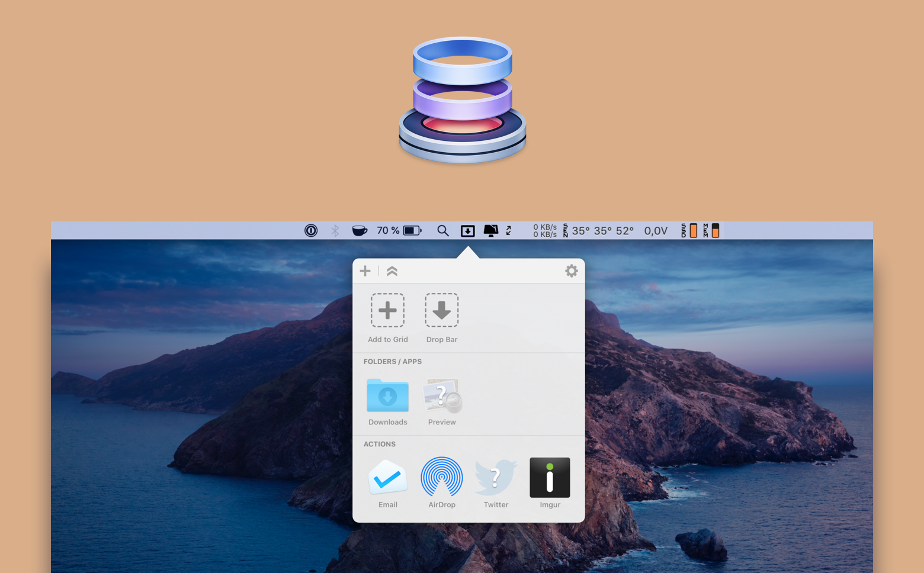Click the diagonal arrows menu bar icon
Image resolution: width=924 pixels, height=573 pixels.
click(x=509, y=231)
